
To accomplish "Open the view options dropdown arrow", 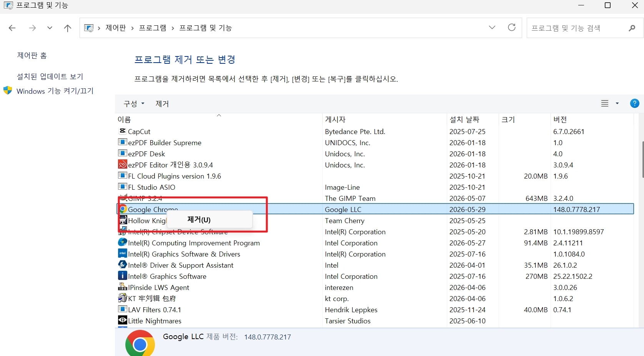I will point(617,103).
